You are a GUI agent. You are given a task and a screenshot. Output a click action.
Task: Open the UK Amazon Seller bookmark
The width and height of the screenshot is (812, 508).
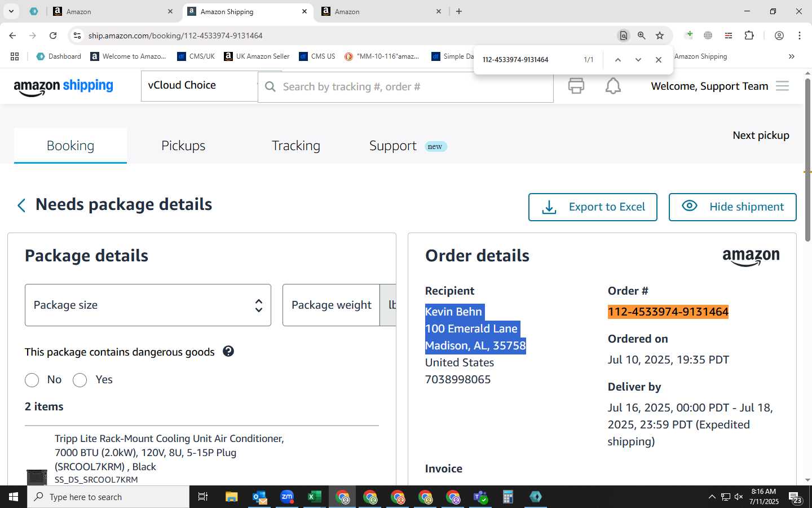click(x=257, y=56)
